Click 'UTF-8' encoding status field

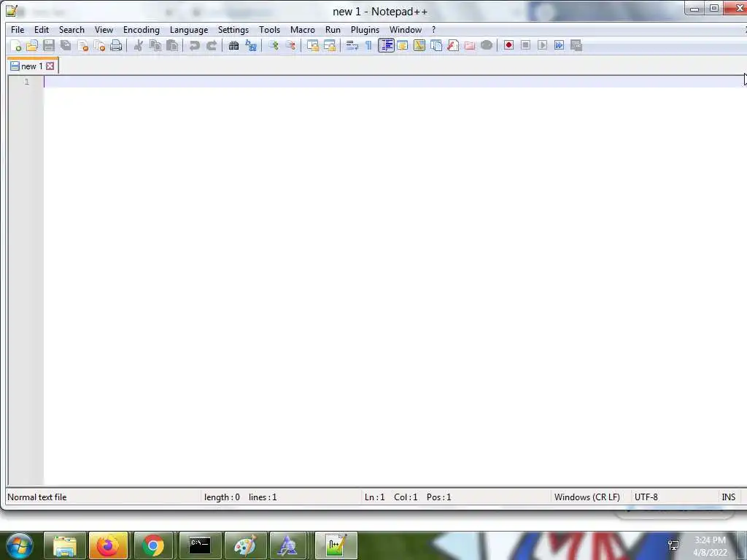coord(646,497)
